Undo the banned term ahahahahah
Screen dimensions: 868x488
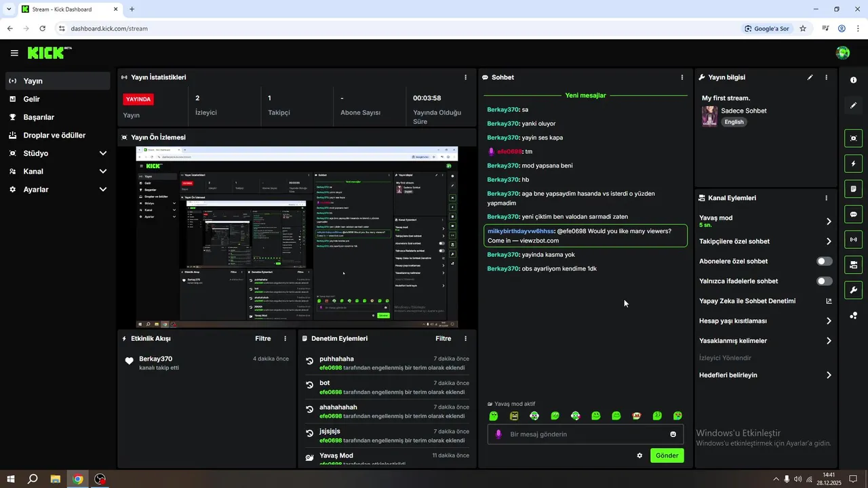[309, 411]
